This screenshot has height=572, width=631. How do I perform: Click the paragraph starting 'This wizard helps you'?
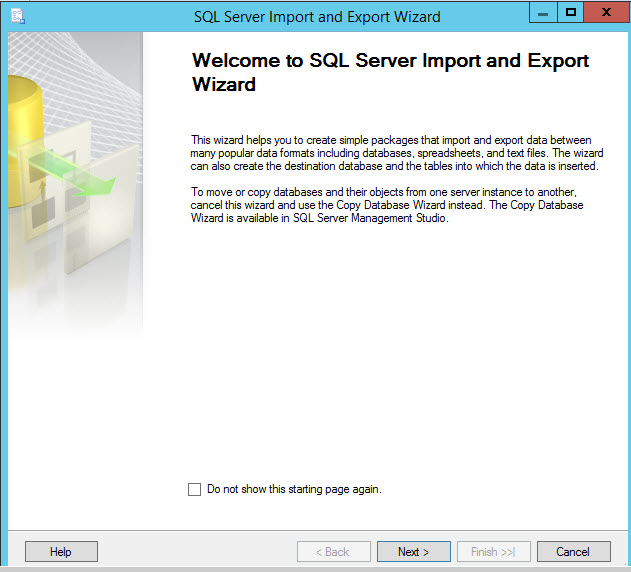[x=397, y=153]
